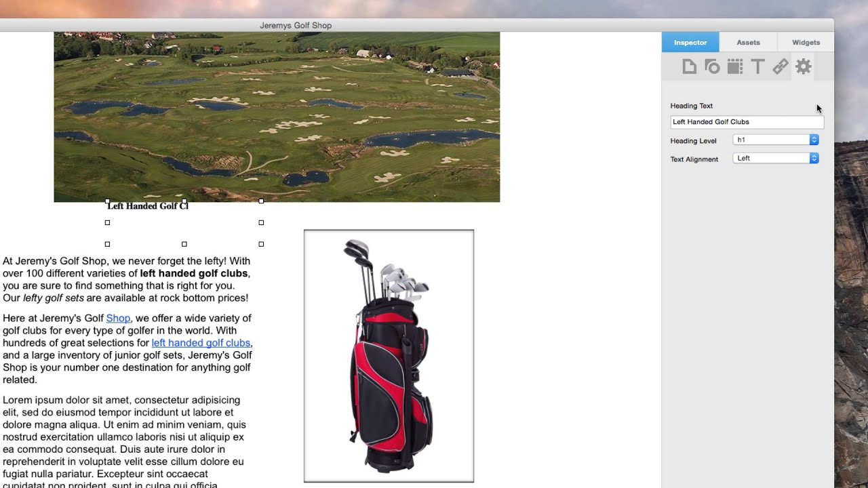This screenshot has width=868, height=488.
Task: Click the Heading Text input field
Action: pyautogui.click(x=747, y=122)
